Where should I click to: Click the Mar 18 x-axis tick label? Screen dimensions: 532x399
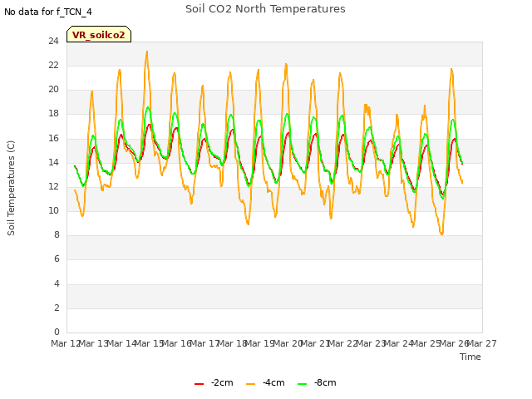[232, 343]
